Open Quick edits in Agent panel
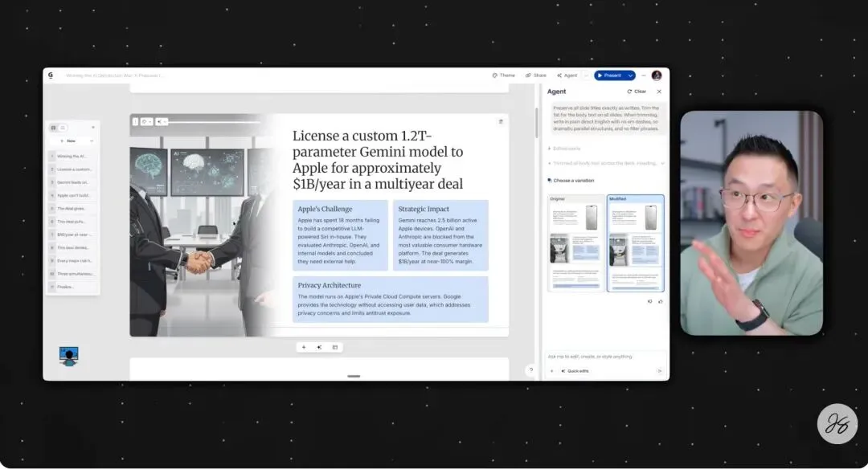Image resolution: width=868 pixels, height=469 pixels. pyautogui.click(x=575, y=371)
